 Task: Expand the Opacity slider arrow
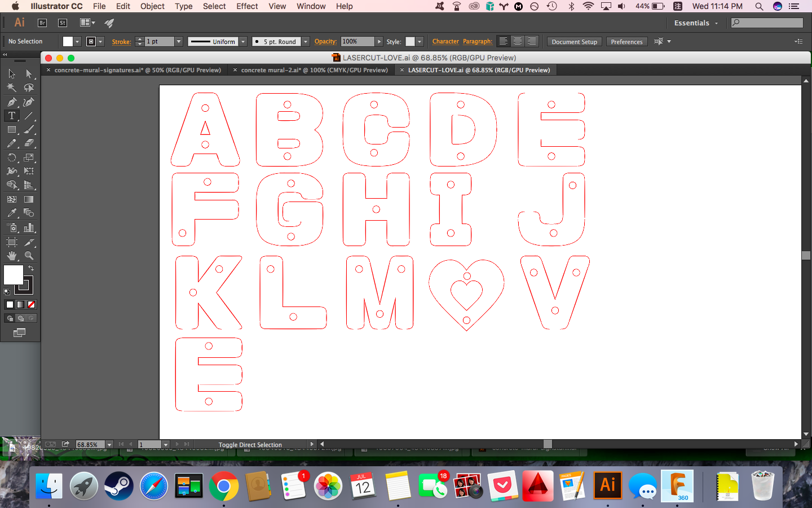point(379,41)
